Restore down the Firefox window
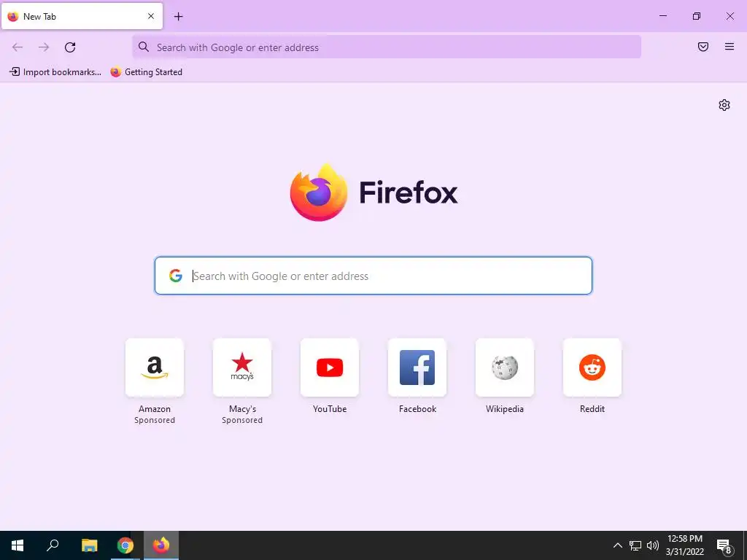747x560 pixels. click(697, 16)
